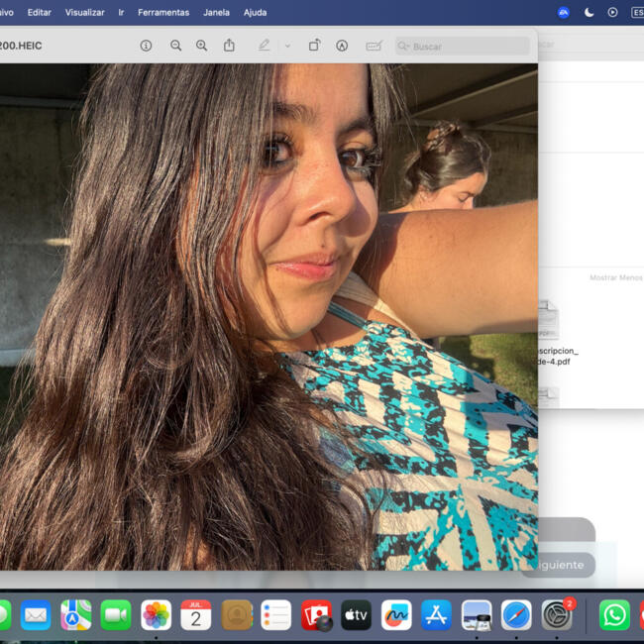The width and height of the screenshot is (644, 644).
Task: Open the Visualizar menu
Action: [x=84, y=13]
